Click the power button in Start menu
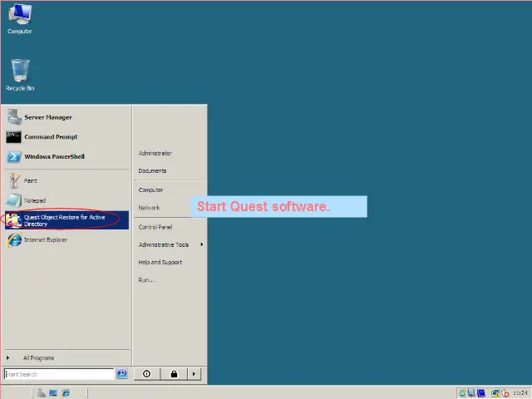 coord(147,374)
